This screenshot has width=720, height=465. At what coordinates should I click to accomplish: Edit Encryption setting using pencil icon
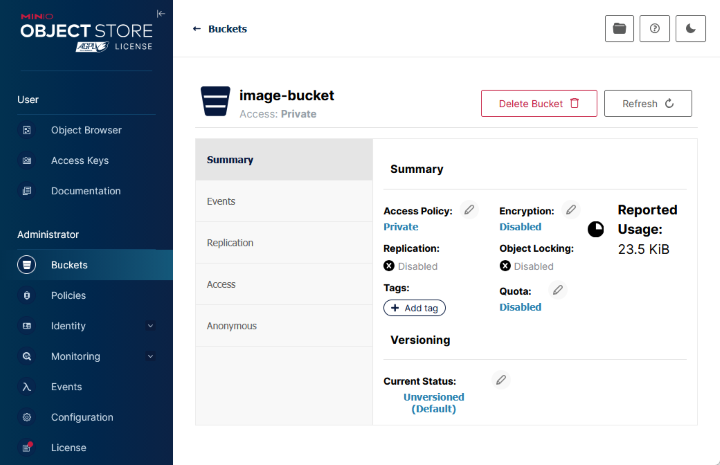(570, 210)
